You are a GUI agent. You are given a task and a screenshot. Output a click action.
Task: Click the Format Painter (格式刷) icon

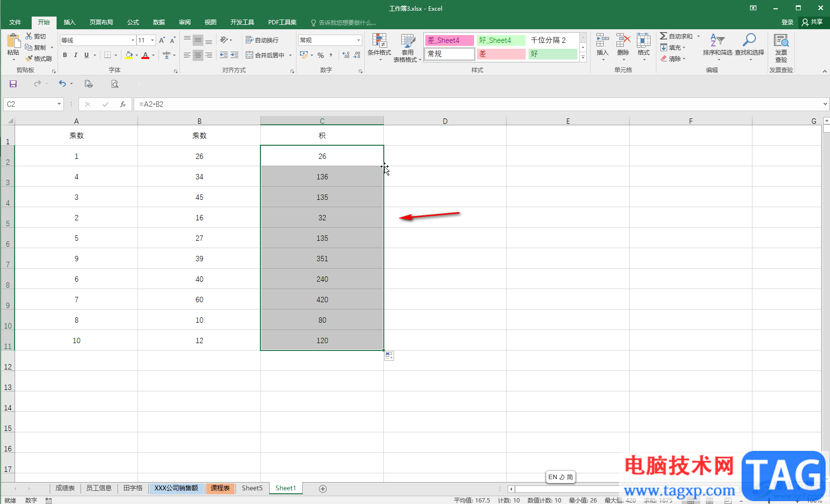(x=29, y=58)
